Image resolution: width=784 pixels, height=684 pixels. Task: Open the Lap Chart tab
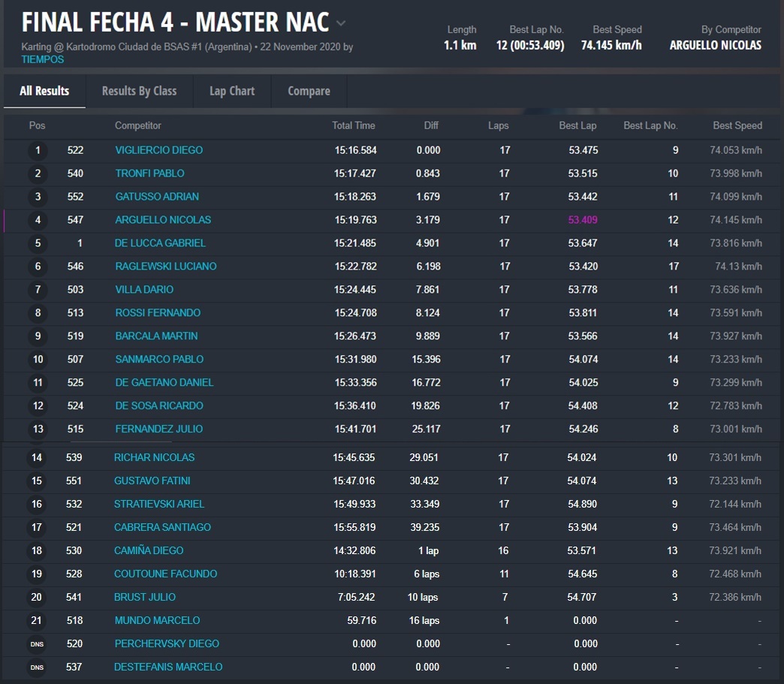(x=232, y=91)
